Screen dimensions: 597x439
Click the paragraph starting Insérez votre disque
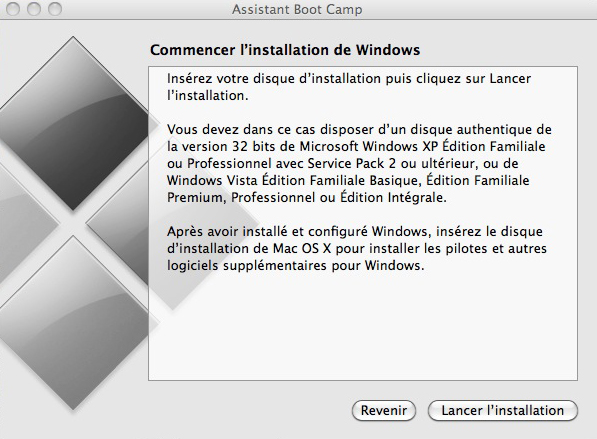(x=349, y=87)
